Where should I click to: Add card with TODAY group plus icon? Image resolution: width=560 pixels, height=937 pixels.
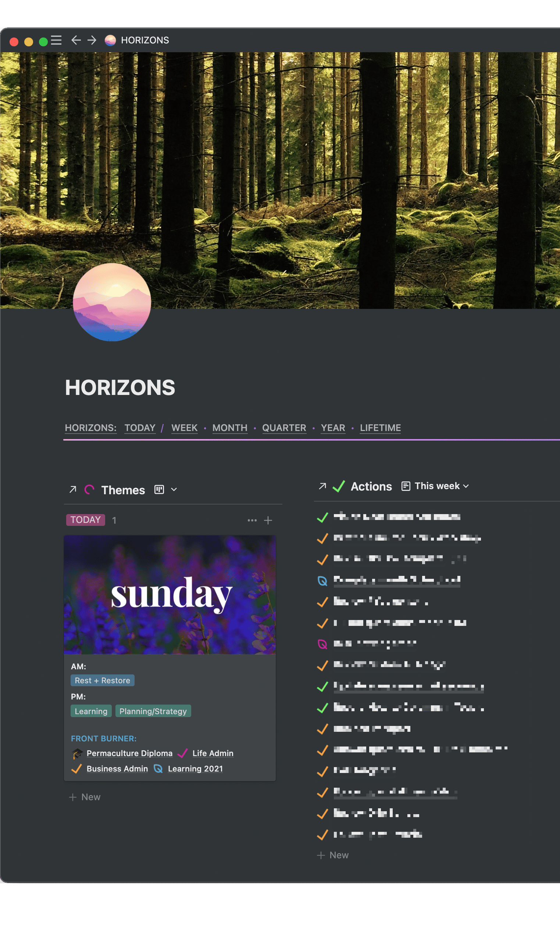268,520
